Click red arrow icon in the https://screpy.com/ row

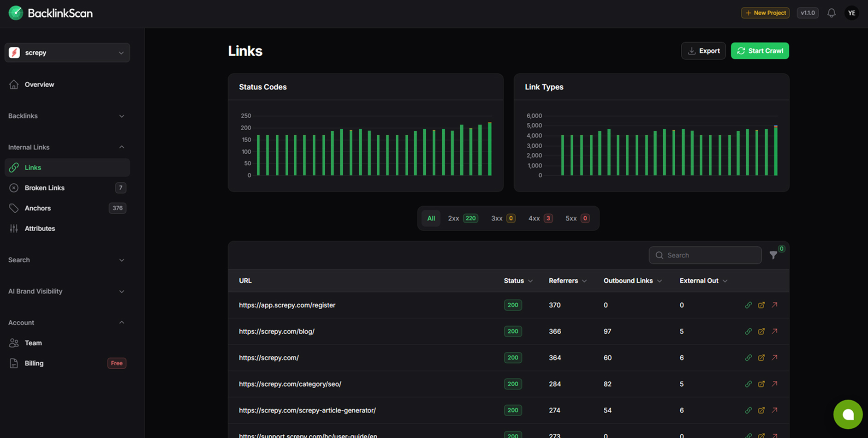775,358
